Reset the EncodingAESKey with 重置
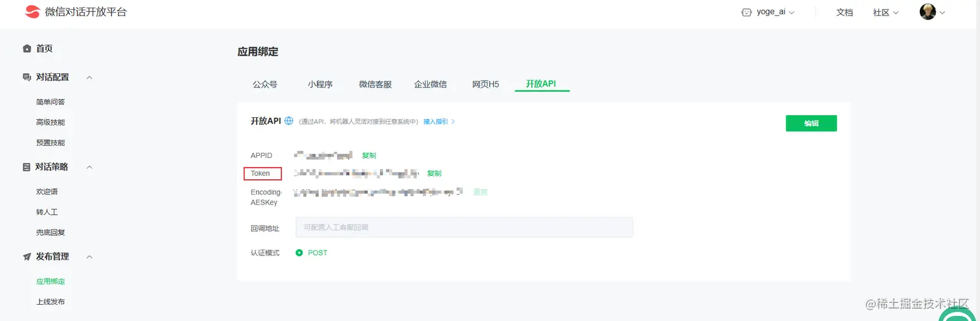980x321 pixels. click(x=480, y=192)
